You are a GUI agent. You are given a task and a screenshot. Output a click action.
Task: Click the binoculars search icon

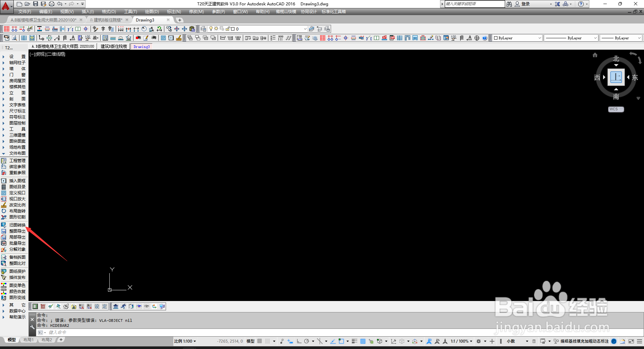[509, 4]
